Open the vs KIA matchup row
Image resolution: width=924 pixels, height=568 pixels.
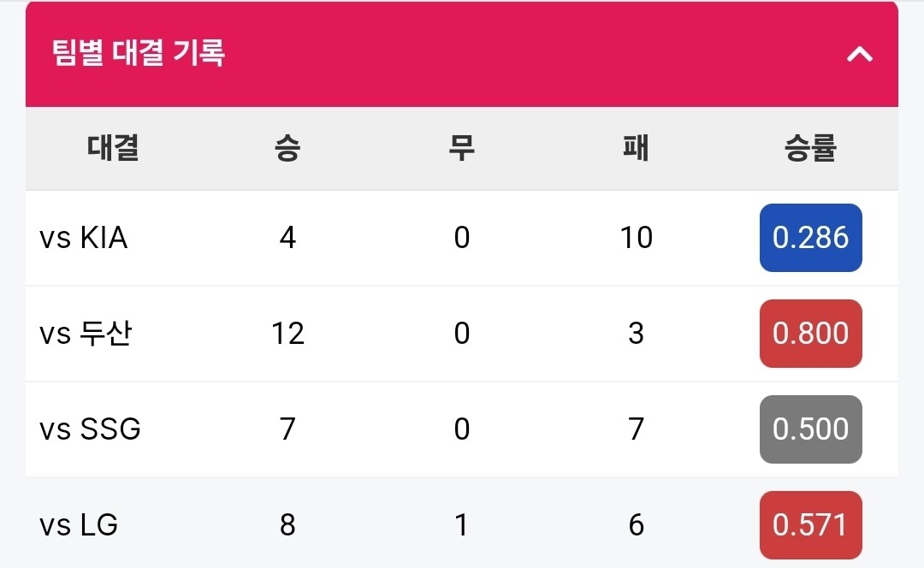(462, 238)
